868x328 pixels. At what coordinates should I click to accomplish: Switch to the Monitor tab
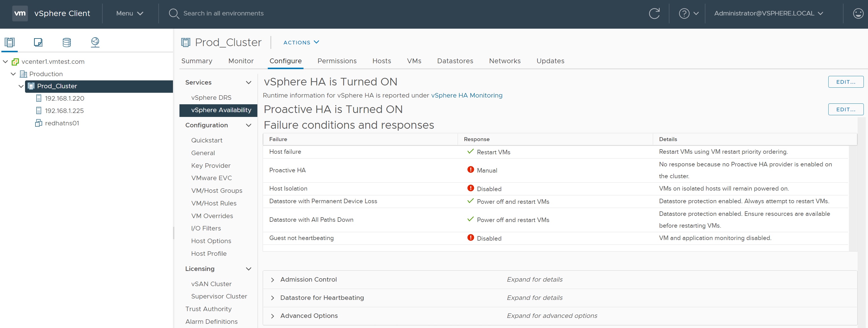pos(241,61)
